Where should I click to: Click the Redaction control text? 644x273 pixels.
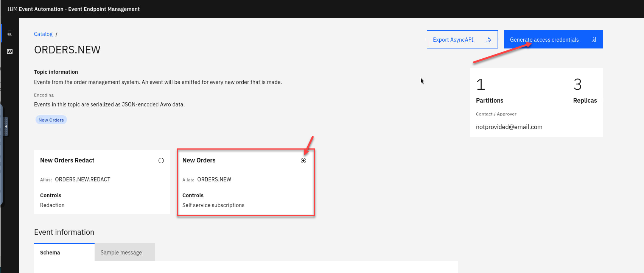52,205
